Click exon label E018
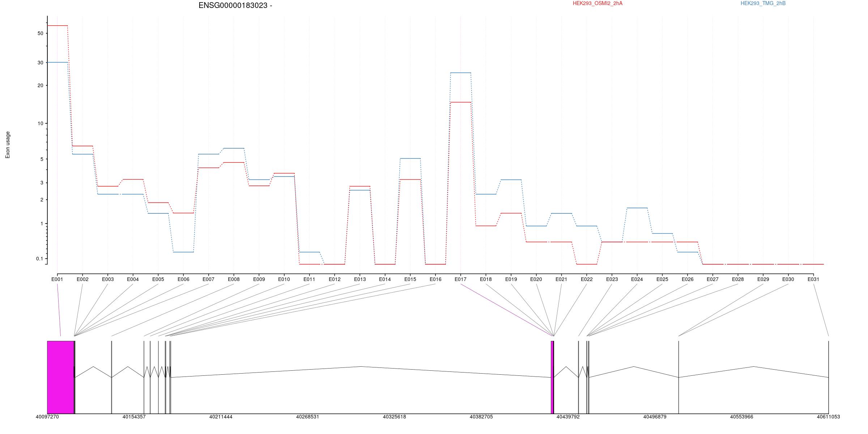 tap(486, 279)
